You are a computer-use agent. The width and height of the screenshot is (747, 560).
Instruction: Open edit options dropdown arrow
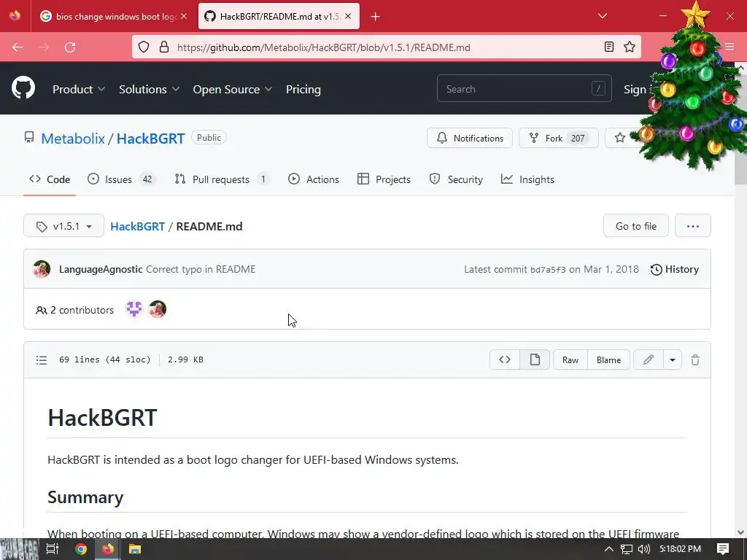(x=672, y=359)
